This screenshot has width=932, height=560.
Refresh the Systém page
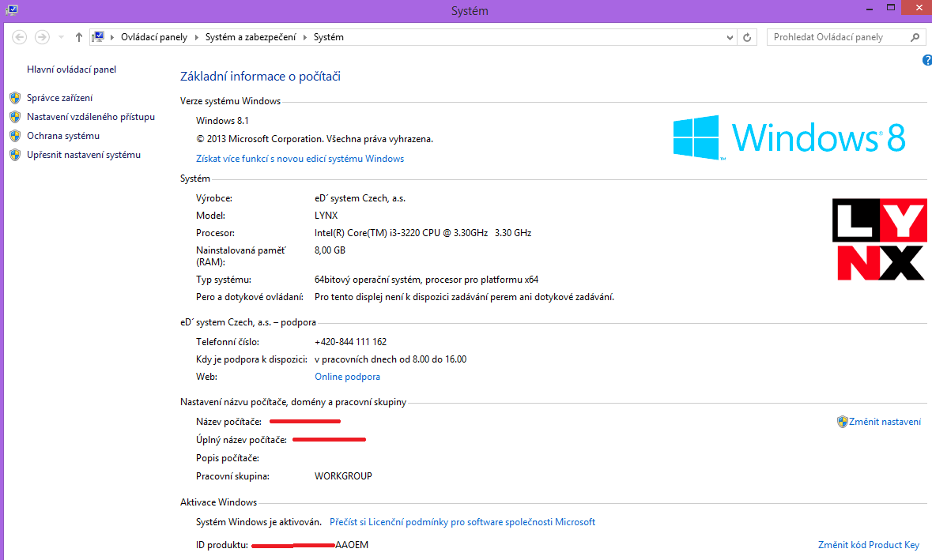(747, 37)
